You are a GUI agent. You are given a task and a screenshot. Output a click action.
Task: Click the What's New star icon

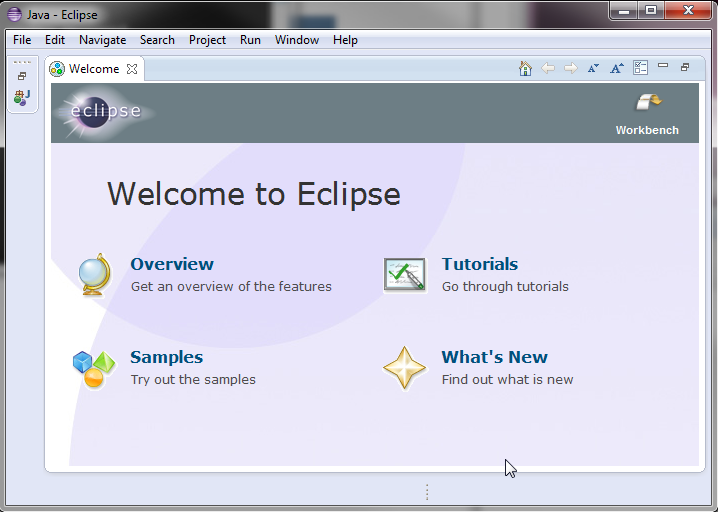coord(404,368)
